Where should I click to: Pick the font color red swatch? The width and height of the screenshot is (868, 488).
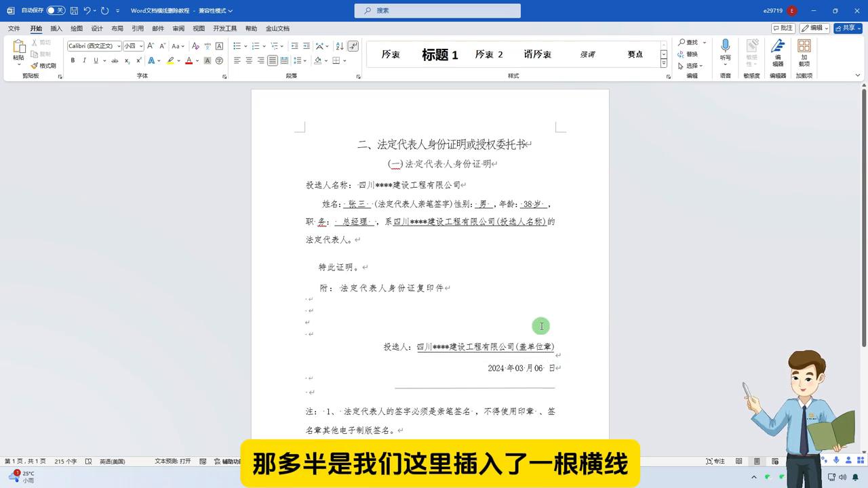[189, 60]
